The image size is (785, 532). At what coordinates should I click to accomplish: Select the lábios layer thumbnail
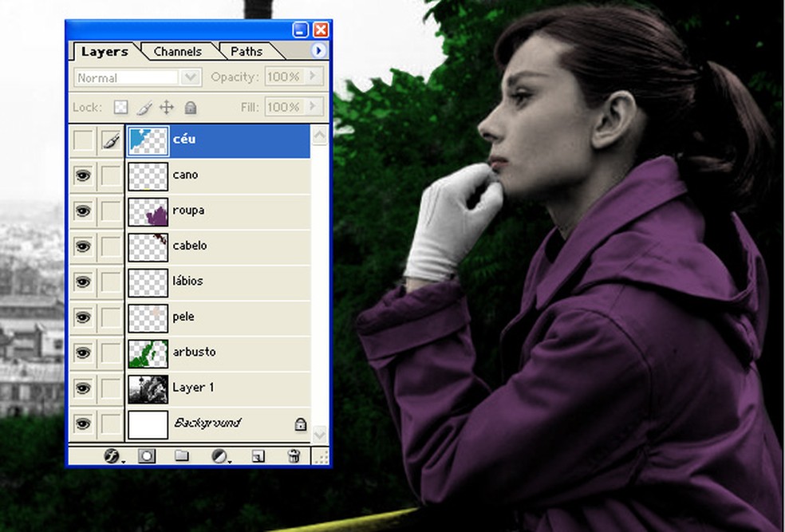[148, 283]
